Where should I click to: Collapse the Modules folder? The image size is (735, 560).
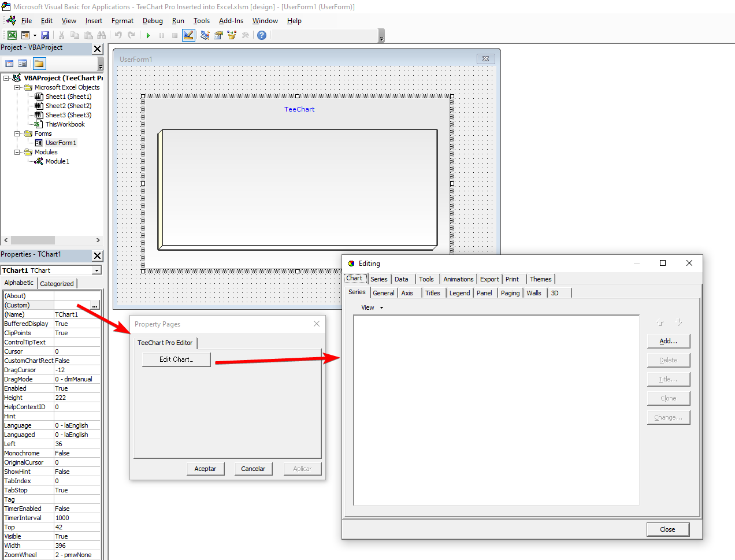click(x=17, y=152)
